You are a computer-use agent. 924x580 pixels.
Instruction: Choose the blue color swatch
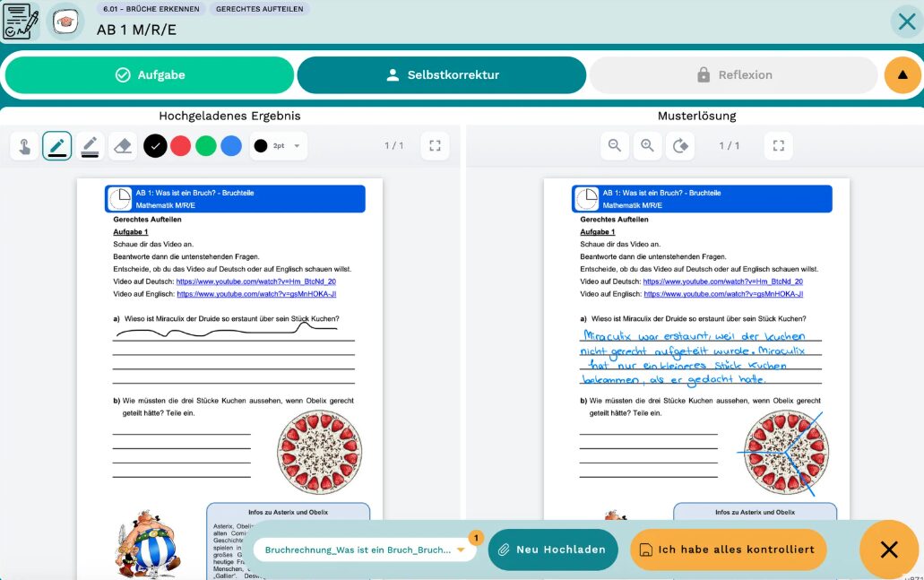pos(231,145)
